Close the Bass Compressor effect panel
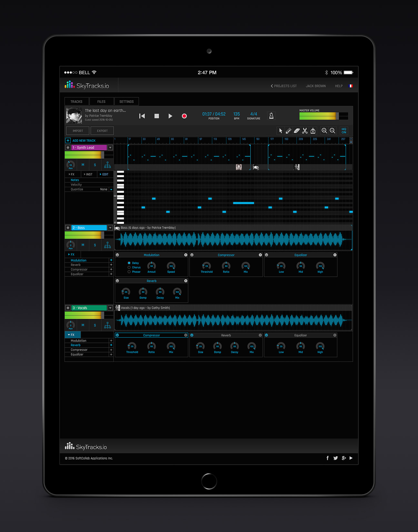The image size is (418, 532). [260, 255]
